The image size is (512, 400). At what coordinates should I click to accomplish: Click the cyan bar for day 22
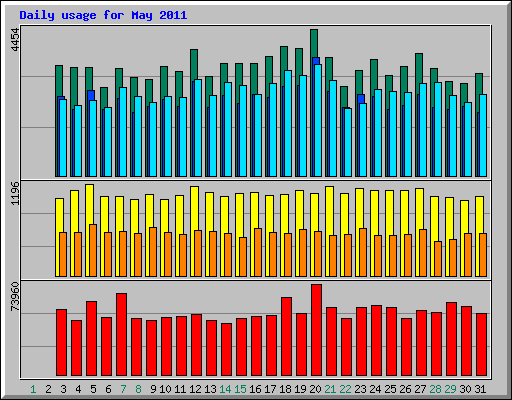348,142
